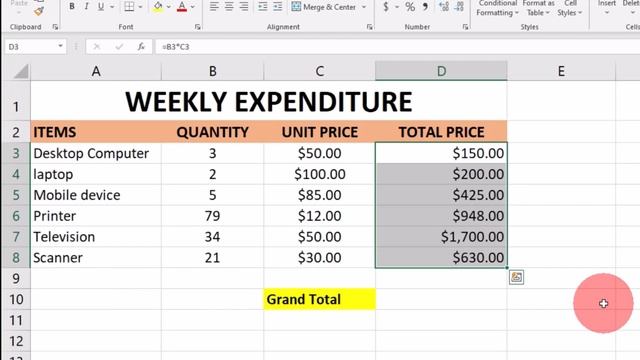Select the TOTAL PRICE header cell
This screenshot has height=360, width=640.
pos(441,132)
